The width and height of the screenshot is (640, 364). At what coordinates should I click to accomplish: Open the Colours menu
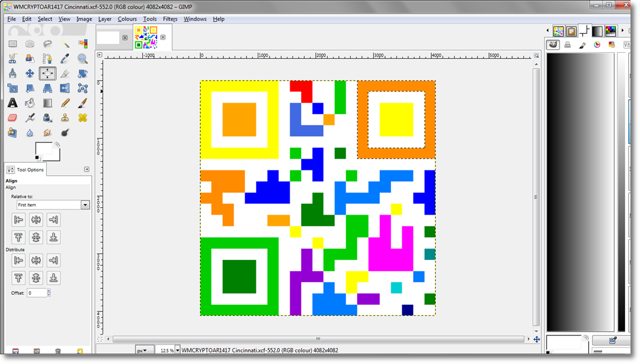coord(127,19)
